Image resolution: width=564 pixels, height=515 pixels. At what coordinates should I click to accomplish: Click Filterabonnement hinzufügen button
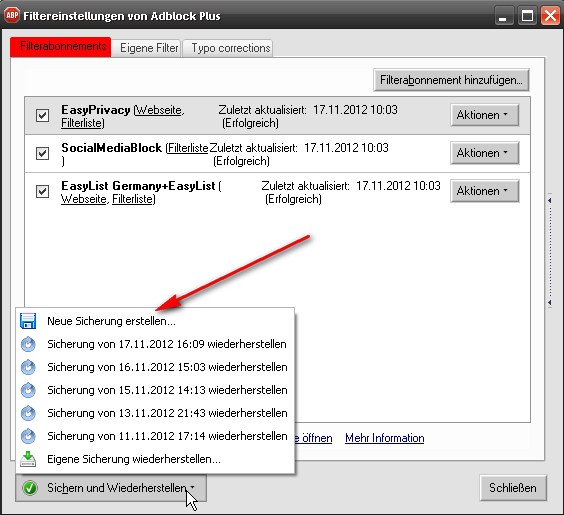click(451, 80)
